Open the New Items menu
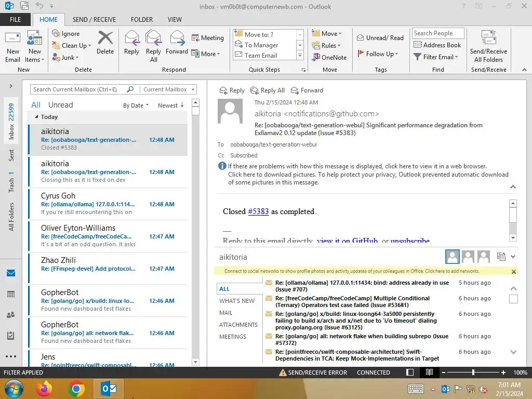The height and width of the screenshot is (399, 532). click(35, 46)
